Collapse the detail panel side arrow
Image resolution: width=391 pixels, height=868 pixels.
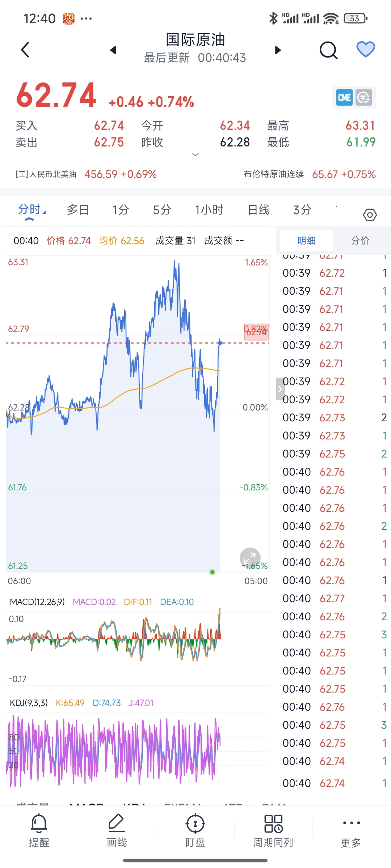(280, 389)
